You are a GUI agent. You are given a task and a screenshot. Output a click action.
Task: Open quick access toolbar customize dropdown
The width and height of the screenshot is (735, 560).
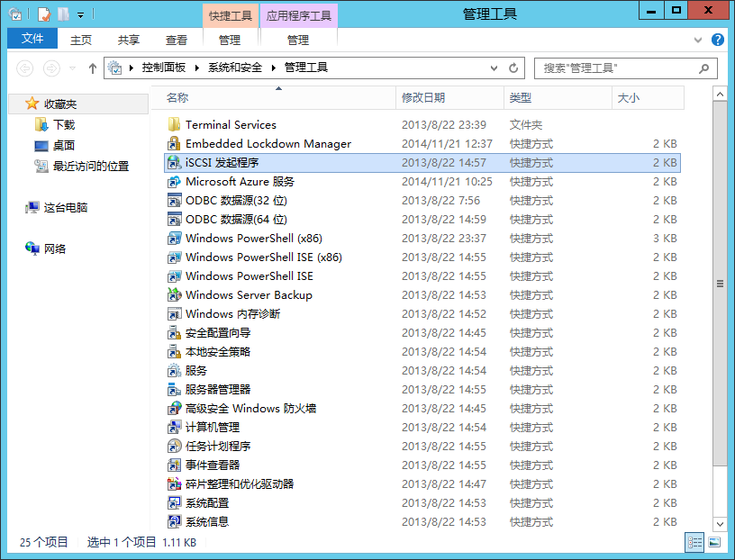coord(81,15)
